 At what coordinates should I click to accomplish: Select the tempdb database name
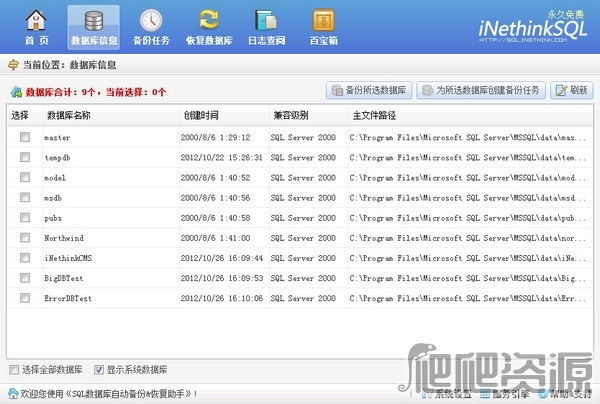pyautogui.click(x=57, y=158)
